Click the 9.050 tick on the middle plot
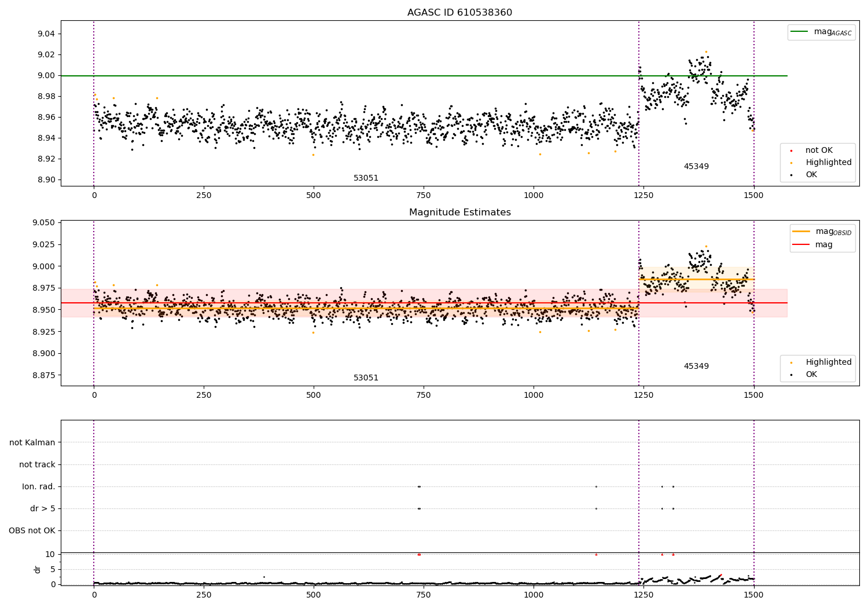 [x=43, y=223]
